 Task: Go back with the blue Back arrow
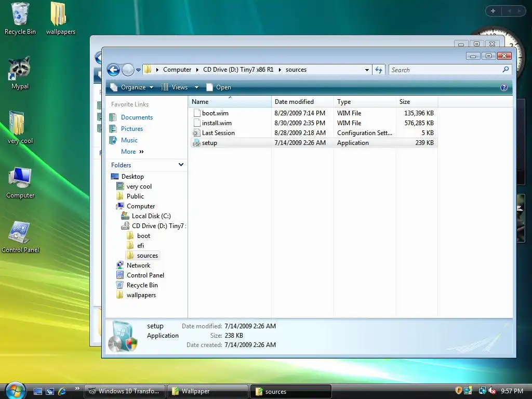coord(113,70)
